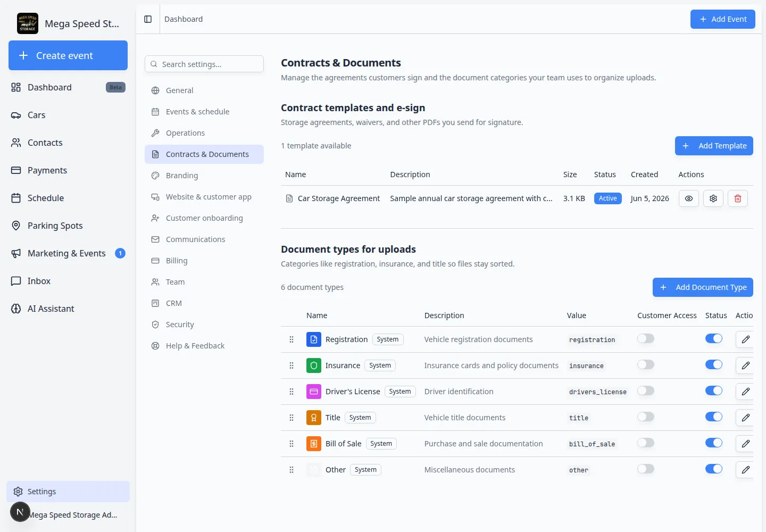The image size is (766, 532).
Task: Click the Mega Speed Storage logo
Action: tap(28, 23)
